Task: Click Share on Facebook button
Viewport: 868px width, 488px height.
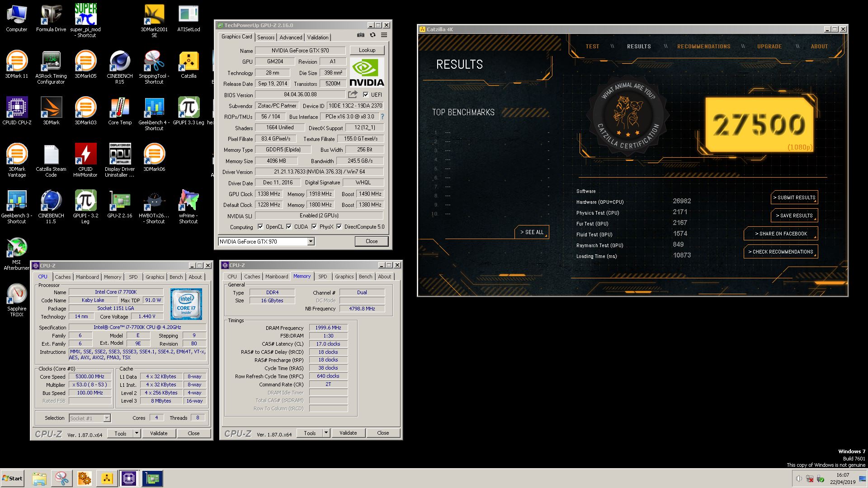Action: (781, 234)
